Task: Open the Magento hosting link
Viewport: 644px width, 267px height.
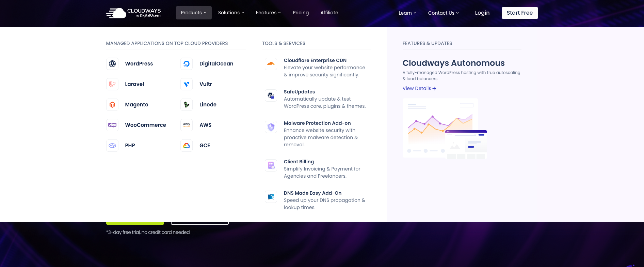Action: pos(136,105)
